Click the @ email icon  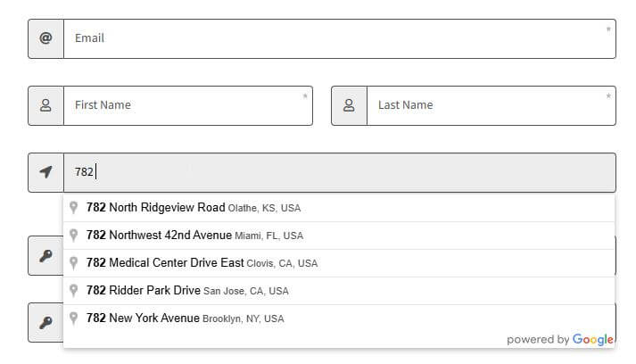(x=45, y=38)
